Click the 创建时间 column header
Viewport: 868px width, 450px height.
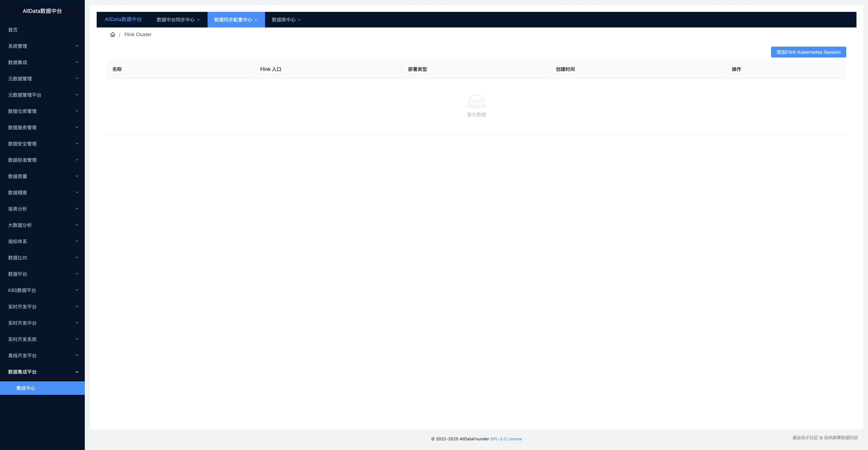[565, 69]
